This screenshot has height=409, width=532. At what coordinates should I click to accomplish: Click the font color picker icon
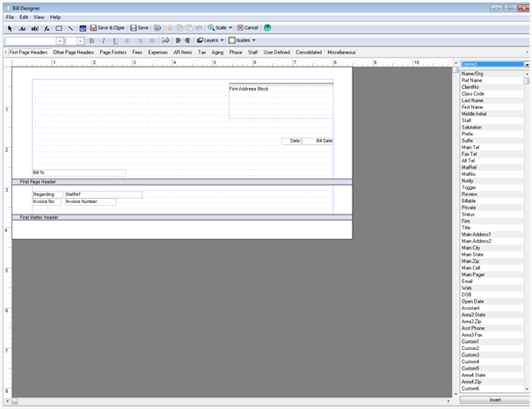tap(165, 40)
